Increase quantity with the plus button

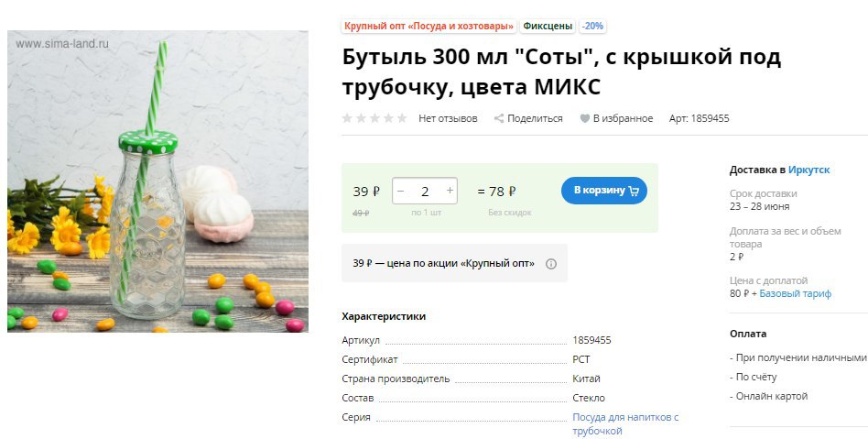(450, 191)
